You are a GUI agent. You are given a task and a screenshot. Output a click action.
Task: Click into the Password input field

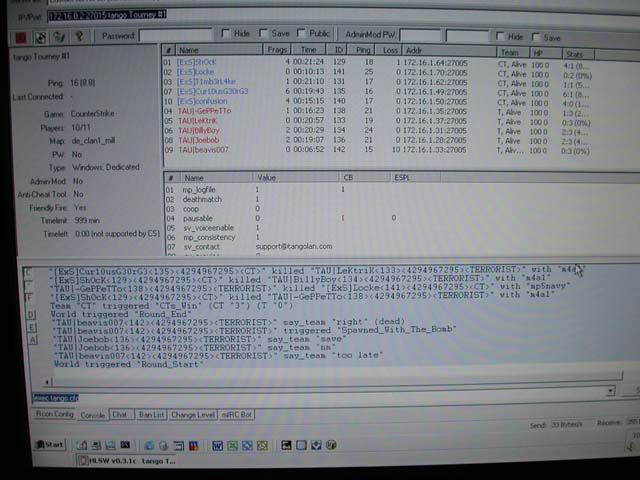(176, 35)
